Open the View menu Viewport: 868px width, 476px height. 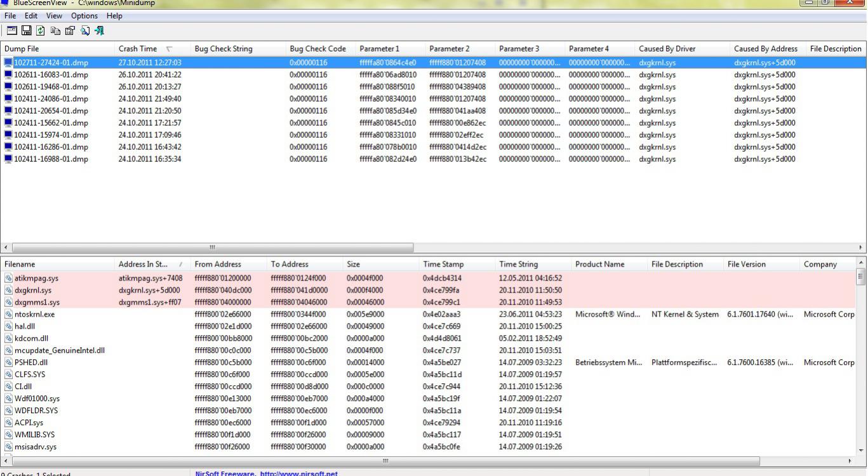pos(54,16)
